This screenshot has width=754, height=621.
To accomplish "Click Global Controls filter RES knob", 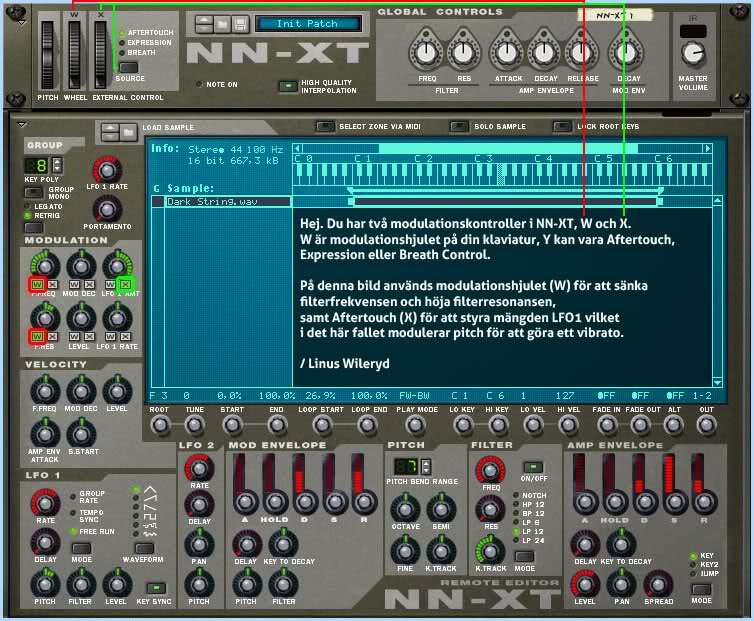I will [464, 52].
